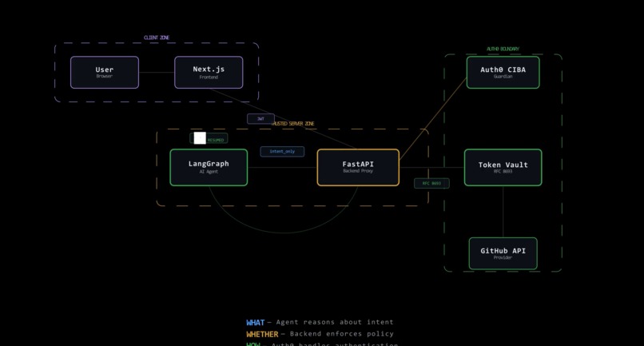This screenshot has width=644, height=346.
Task: Click the TRUSTED SERVER ZONE label
Action: click(293, 123)
